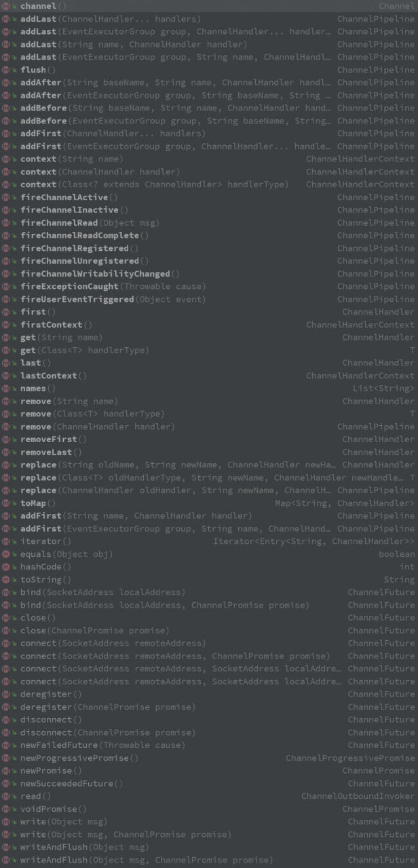Click the method icon beside newProgressivePromise()
Image resolution: width=418 pixels, height=868 pixels.
tap(6, 758)
